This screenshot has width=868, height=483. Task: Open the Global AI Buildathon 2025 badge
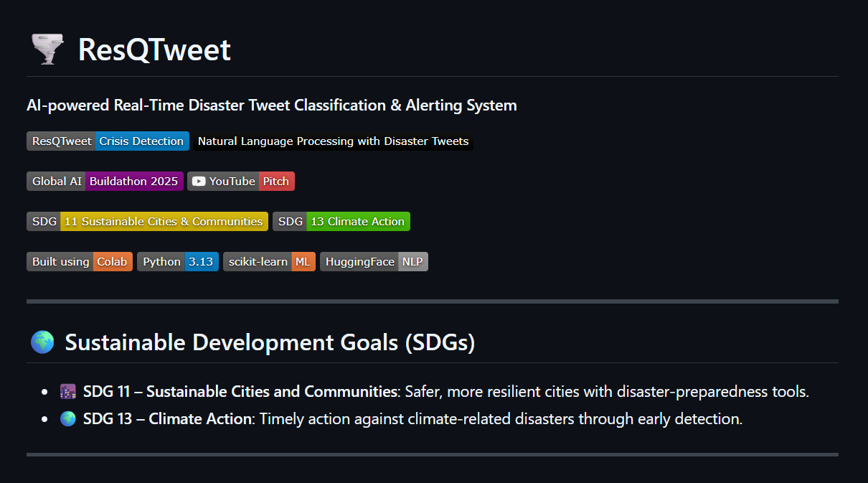105,182
